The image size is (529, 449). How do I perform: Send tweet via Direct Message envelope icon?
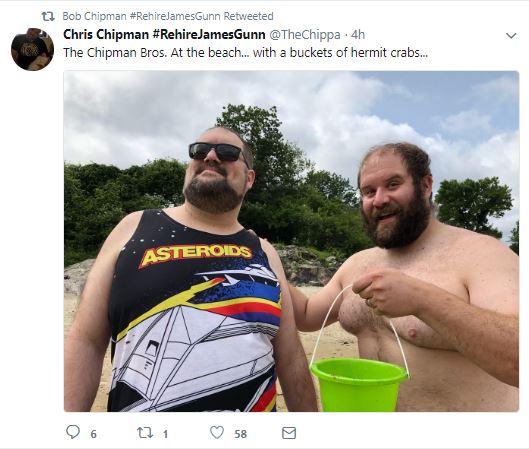(x=289, y=433)
